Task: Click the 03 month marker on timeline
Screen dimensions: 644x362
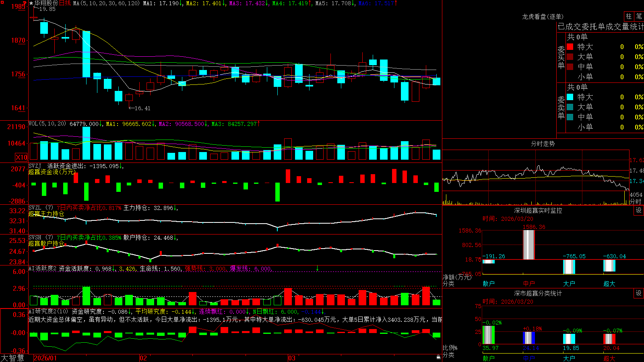Action: tap(292, 358)
